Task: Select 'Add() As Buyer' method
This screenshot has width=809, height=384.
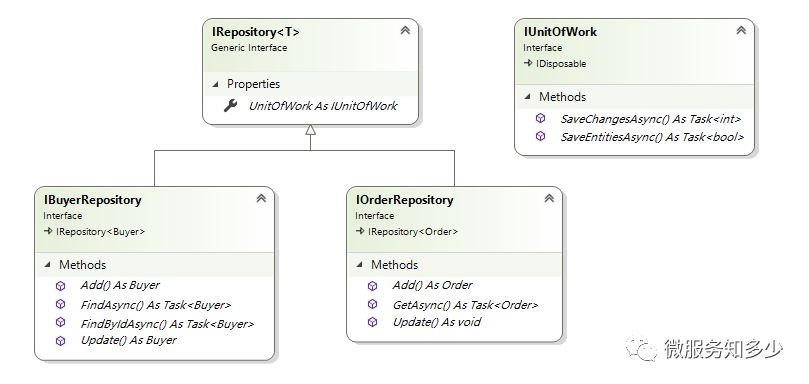Action: pos(120,285)
